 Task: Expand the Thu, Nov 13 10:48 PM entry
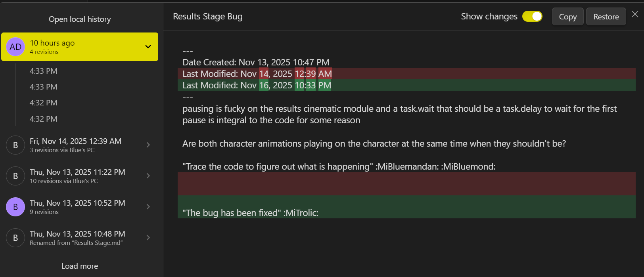click(148, 238)
